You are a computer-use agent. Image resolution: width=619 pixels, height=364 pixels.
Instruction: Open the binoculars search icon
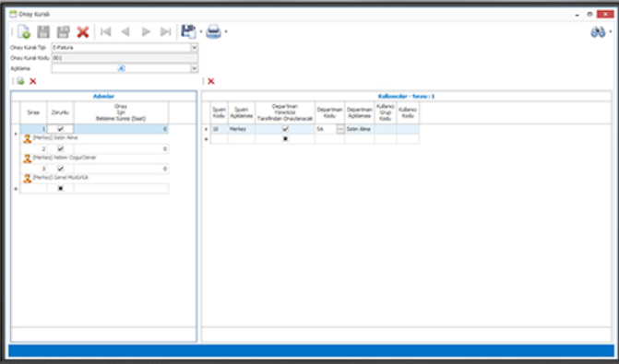(x=598, y=32)
